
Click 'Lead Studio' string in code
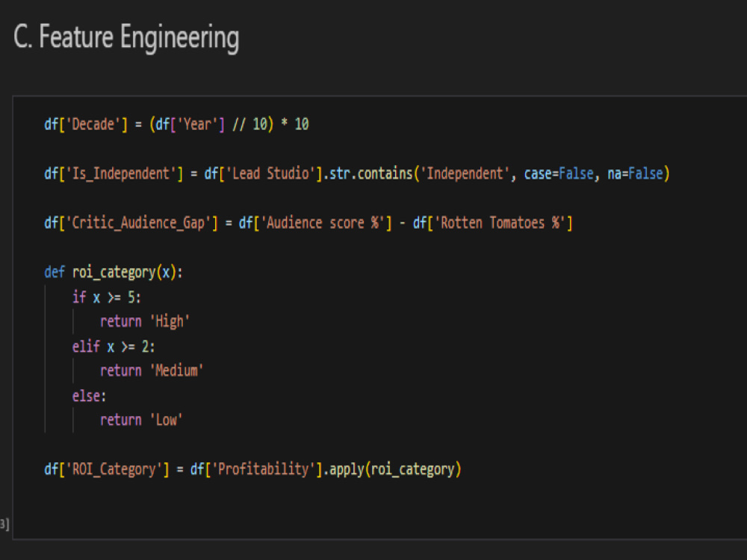coord(270,174)
